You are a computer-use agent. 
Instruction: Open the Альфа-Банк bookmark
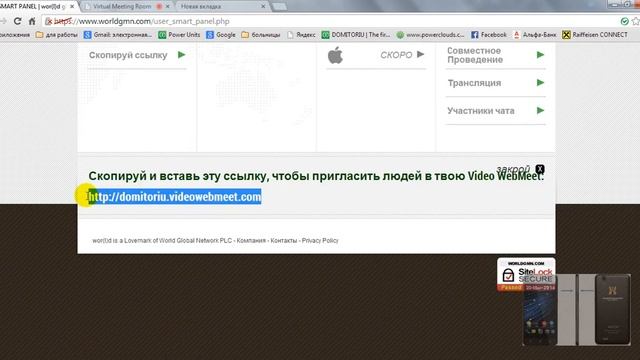pos(534,35)
